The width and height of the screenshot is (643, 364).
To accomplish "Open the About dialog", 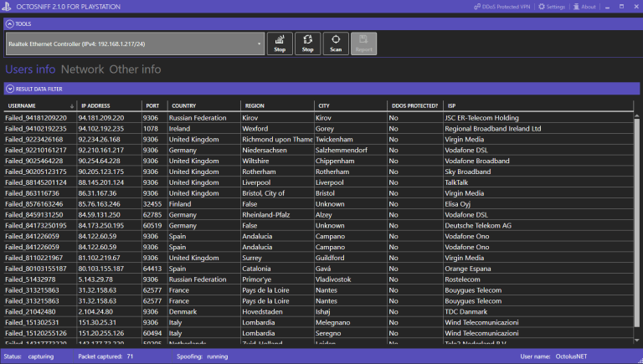I will 584,7.
